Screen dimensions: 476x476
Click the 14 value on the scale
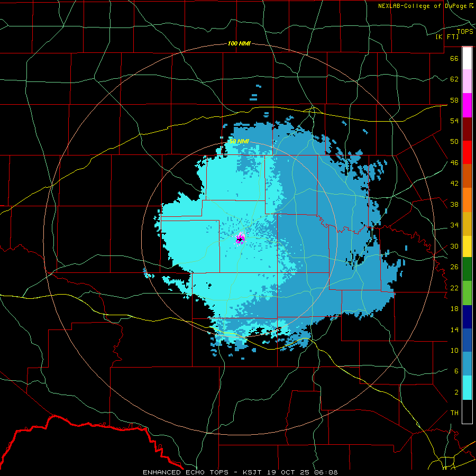pos(454,329)
